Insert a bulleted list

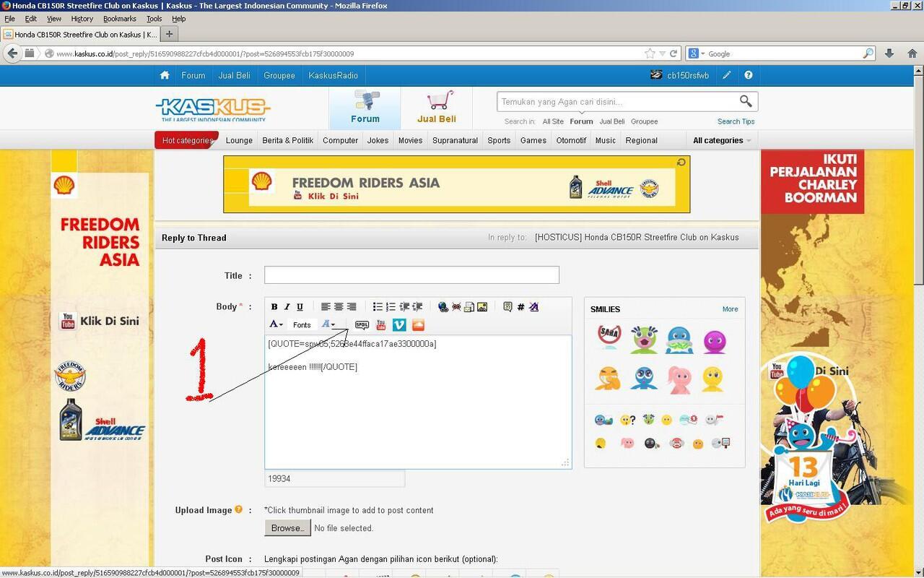(x=378, y=307)
